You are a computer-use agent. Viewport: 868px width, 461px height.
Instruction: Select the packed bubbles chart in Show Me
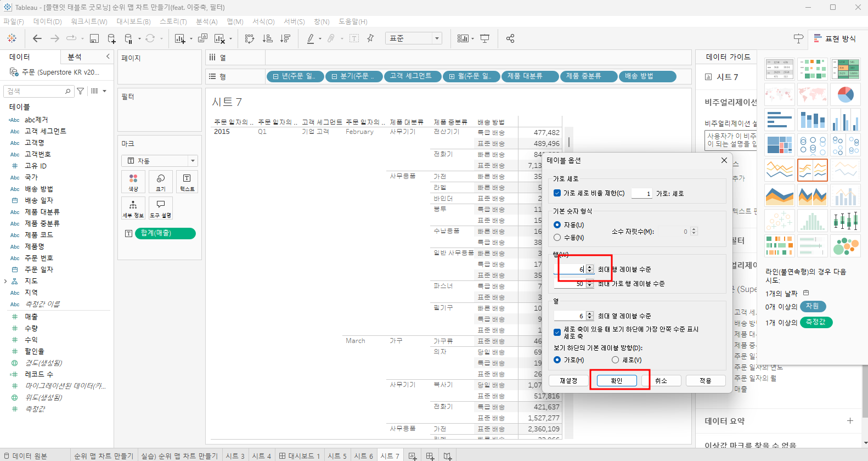click(x=846, y=245)
